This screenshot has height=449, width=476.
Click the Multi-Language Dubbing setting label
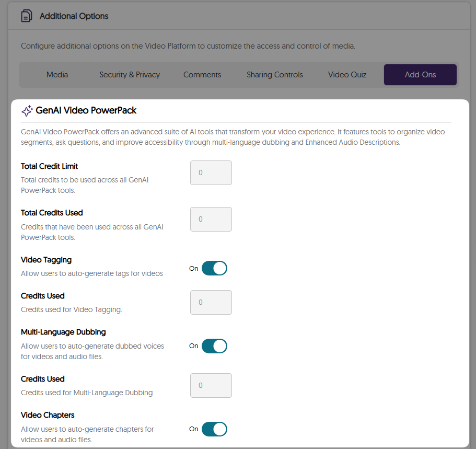coord(63,332)
